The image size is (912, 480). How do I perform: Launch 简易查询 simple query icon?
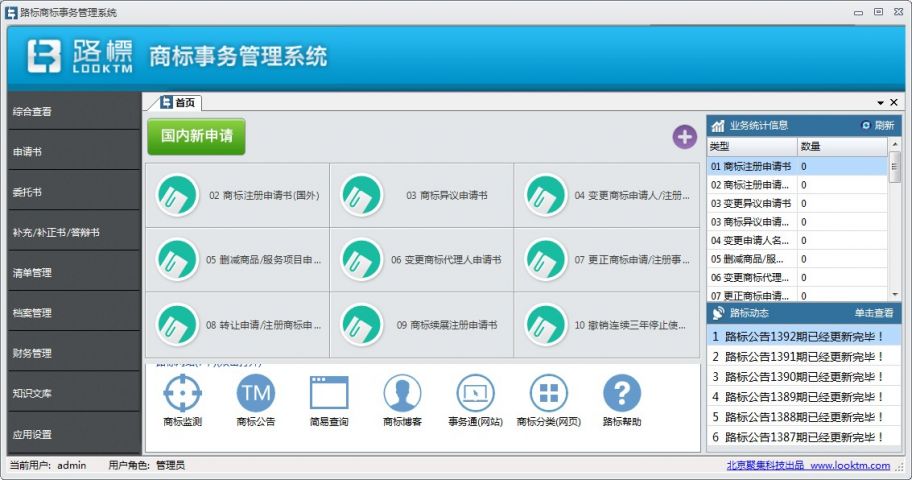pos(329,394)
